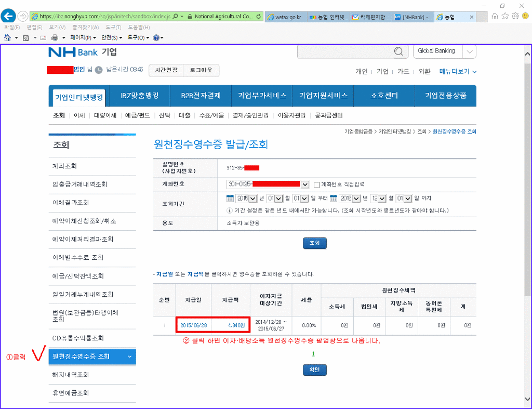The image size is (532, 409).
Task: Click the 외환 top navigation link
Action: (424, 72)
